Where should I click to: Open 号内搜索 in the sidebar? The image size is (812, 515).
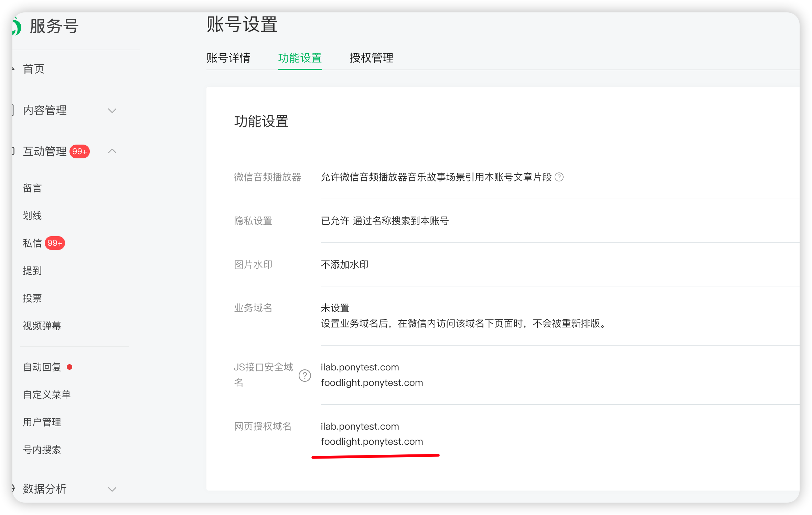42,450
